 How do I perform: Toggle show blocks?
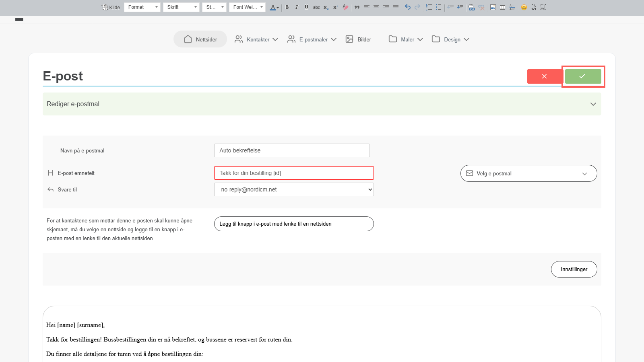(x=543, y=7)
